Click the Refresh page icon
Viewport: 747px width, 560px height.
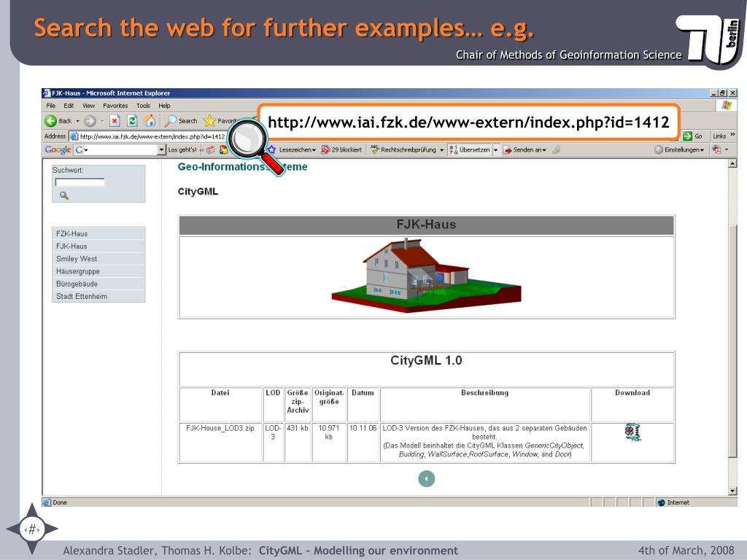pyautogui.click(x=133, y=121)
